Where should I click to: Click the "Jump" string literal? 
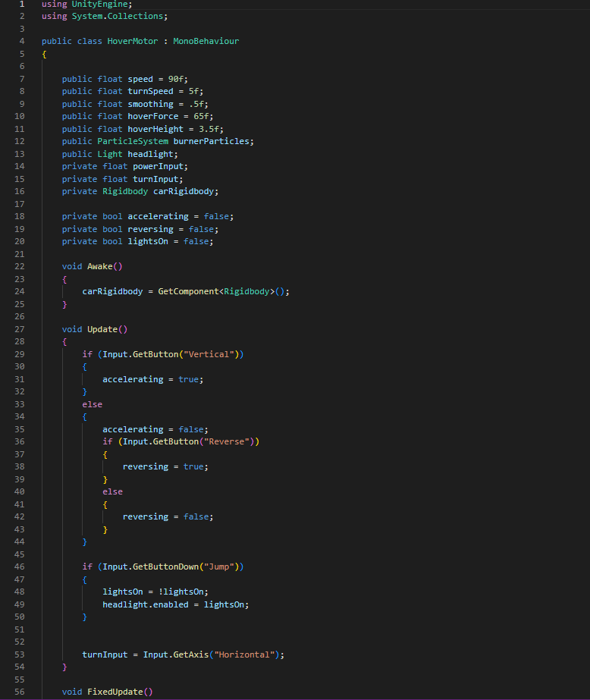[221, 567]
